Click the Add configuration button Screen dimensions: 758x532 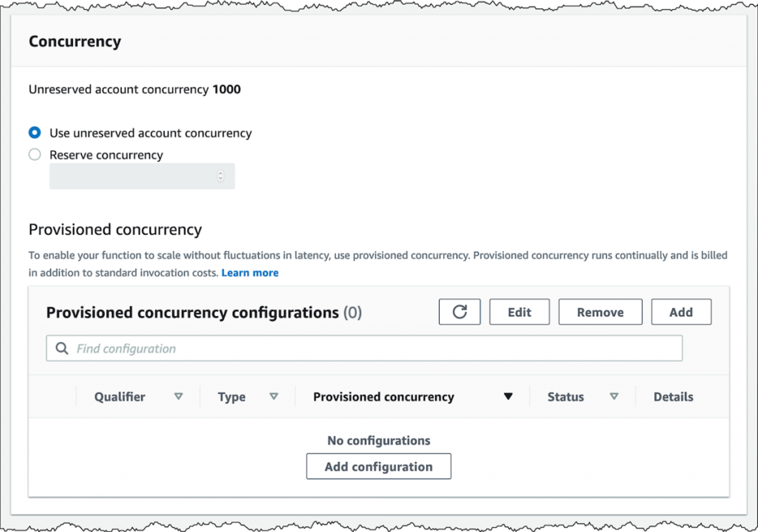378,466
